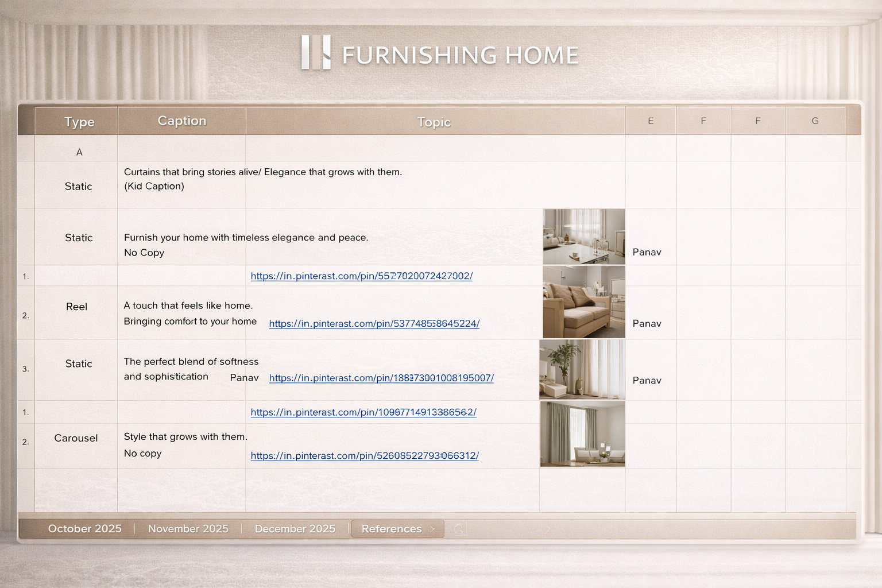Select the Type column header

[79, 122]
